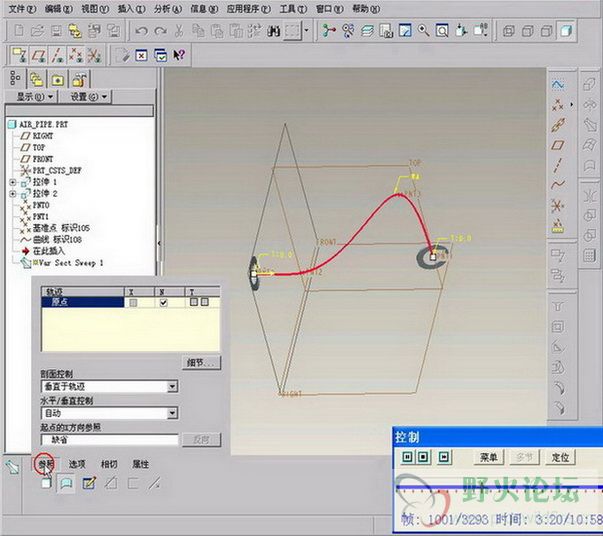This screenshot has height=536, width=603.
Task: Expand the 拉伸 2 tree node
Action: (13, 193)
